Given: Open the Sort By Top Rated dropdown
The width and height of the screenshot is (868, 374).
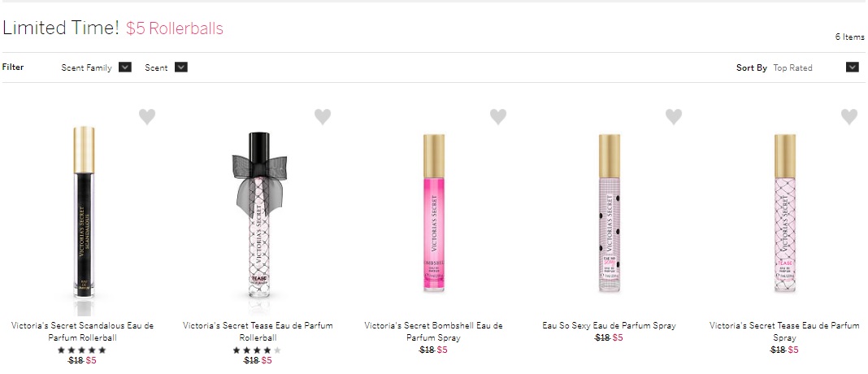Looking at the screenshot, I should coord(852,67).
